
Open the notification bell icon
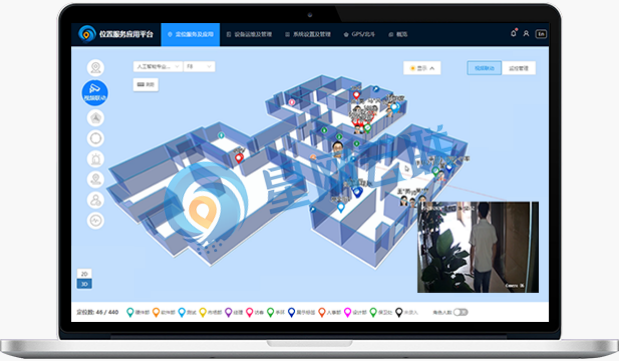point(513,34)
